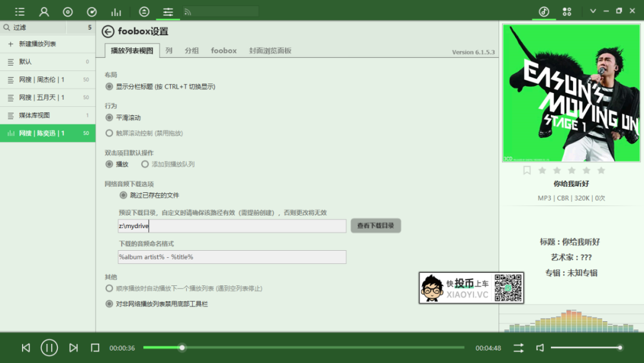Expand the chevron dropdown in the titlebar

593,11
